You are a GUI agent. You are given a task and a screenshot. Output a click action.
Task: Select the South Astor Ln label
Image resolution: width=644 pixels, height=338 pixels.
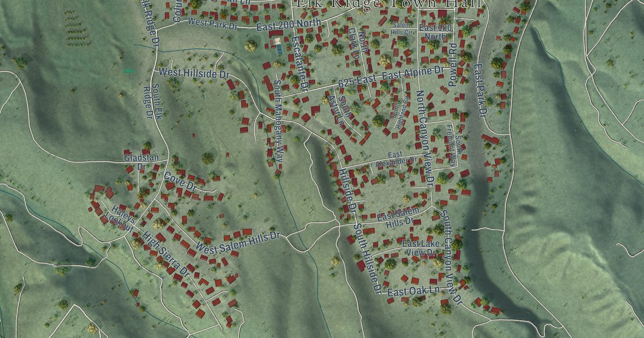point(341,110)
